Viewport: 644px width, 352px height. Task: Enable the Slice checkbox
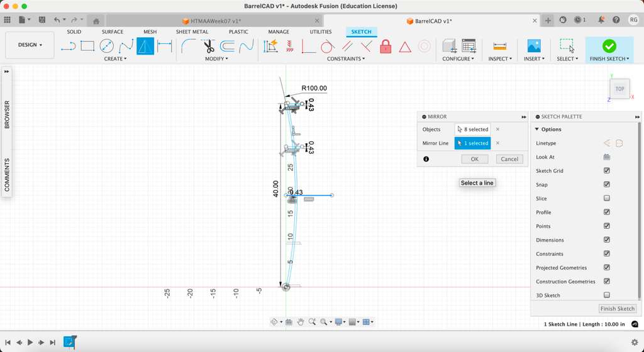pyautogui.click(x=607, y=199)
